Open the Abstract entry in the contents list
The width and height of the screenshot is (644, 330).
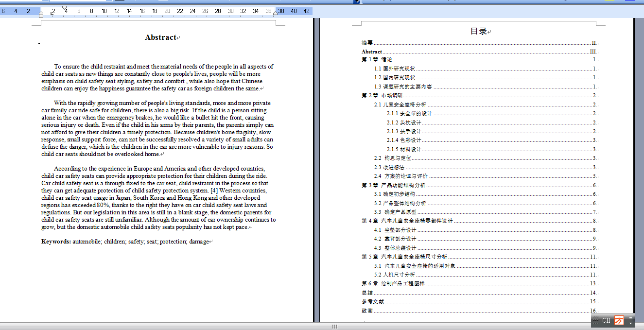tap(480, 52)
